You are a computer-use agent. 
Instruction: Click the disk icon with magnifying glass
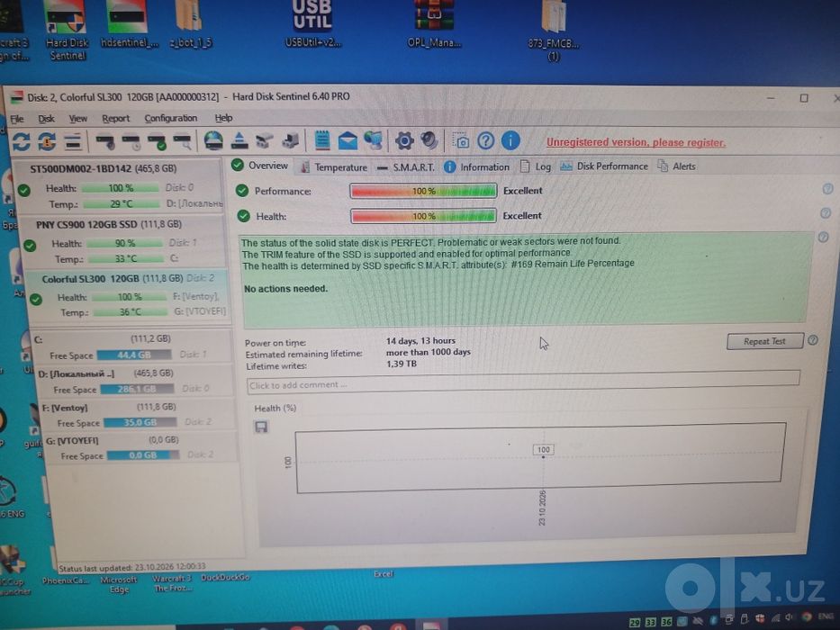183,142
